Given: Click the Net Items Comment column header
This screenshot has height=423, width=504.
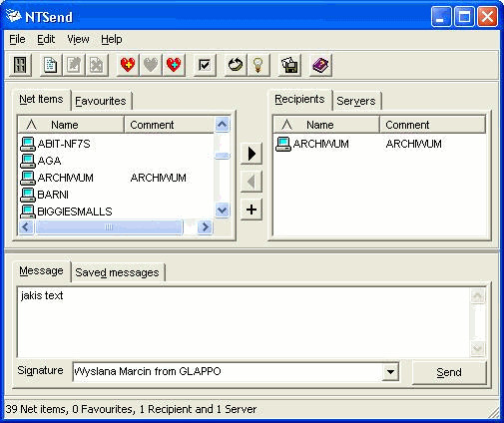Looking at the screenshot, I should click(x=169, y=125).
